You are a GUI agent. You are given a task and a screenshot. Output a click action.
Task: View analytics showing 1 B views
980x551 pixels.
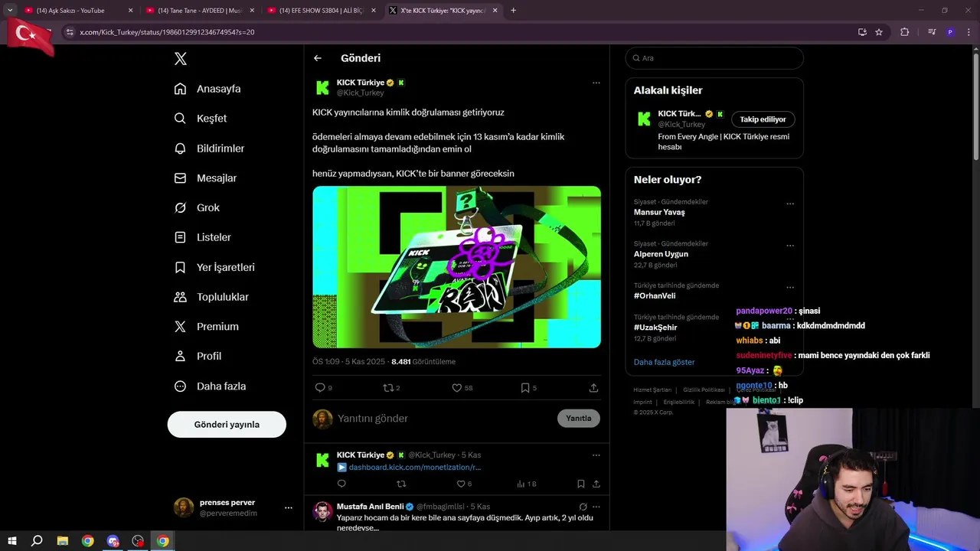(x=527, y=484)
